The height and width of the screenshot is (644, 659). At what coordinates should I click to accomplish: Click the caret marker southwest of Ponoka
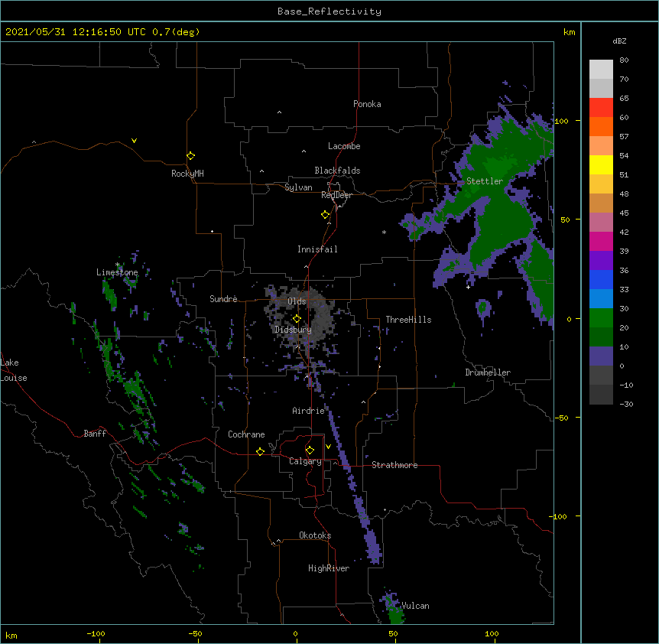(279, 112)
